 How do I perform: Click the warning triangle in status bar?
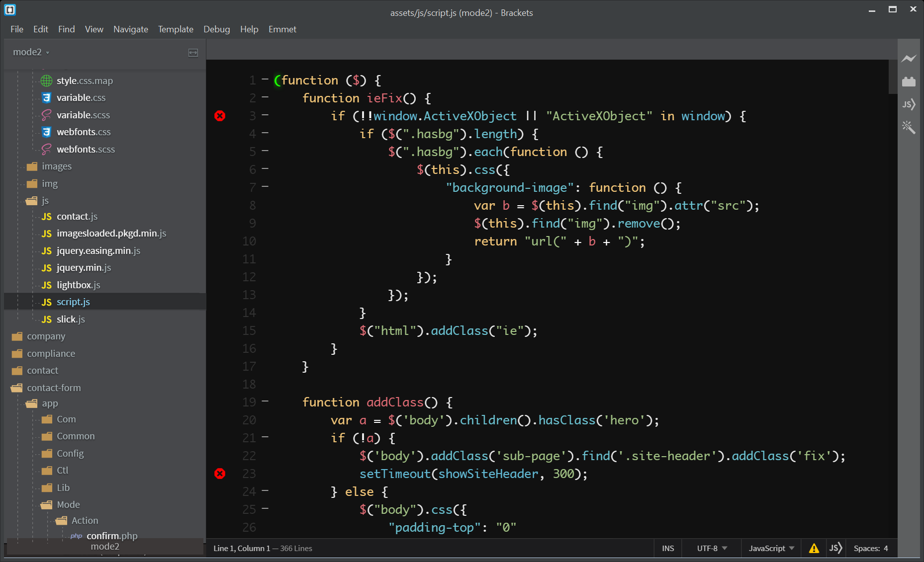pos(814,548)
